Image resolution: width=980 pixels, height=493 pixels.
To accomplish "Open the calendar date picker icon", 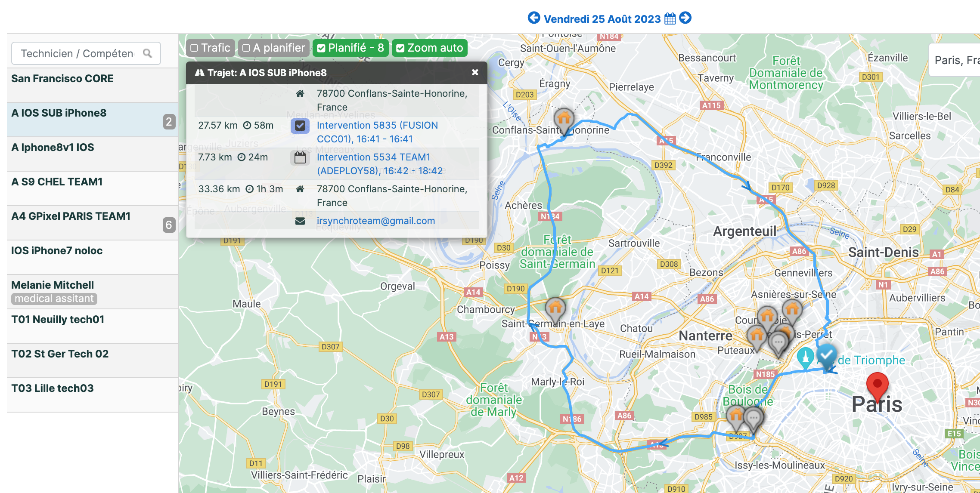I will (670, 18).
